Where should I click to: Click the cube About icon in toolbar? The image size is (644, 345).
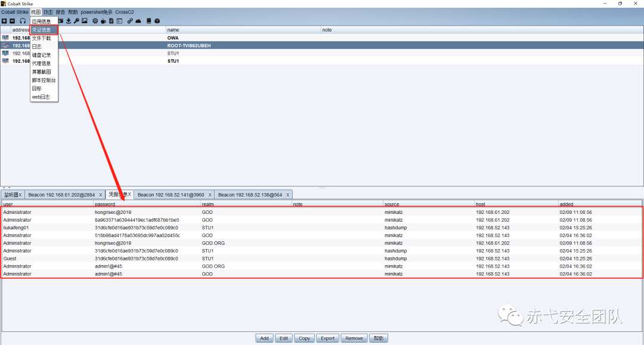(157, 21)
